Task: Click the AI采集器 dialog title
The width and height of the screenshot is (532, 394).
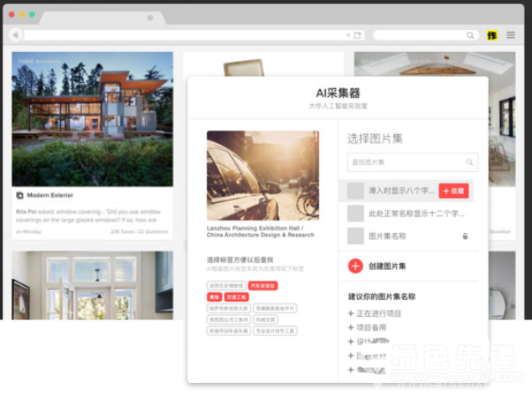Action: coord(338,93)
